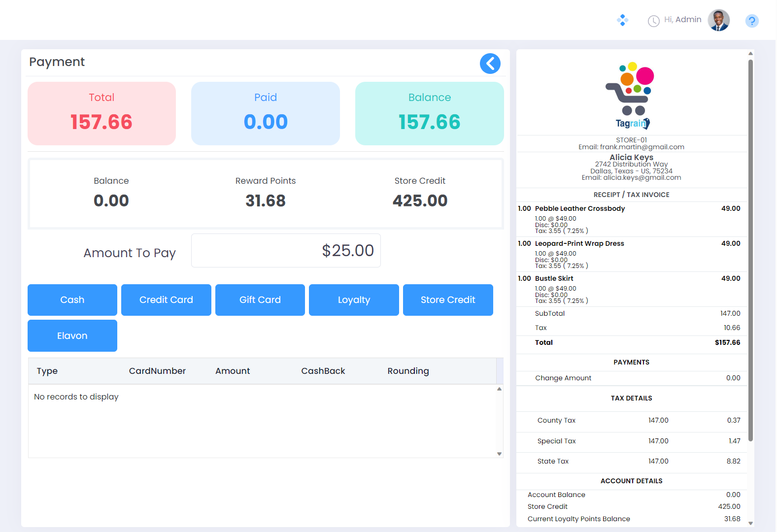Image resolution: width=777 pixels, height=532 pixels.
Task: Click the clock history icon
Action: (x=653, y=21)
